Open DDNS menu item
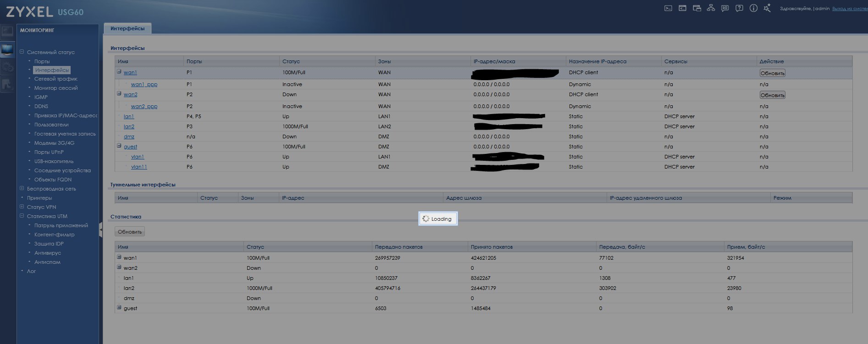The width and height of the screenshot is (868, 344). [41, 106]
